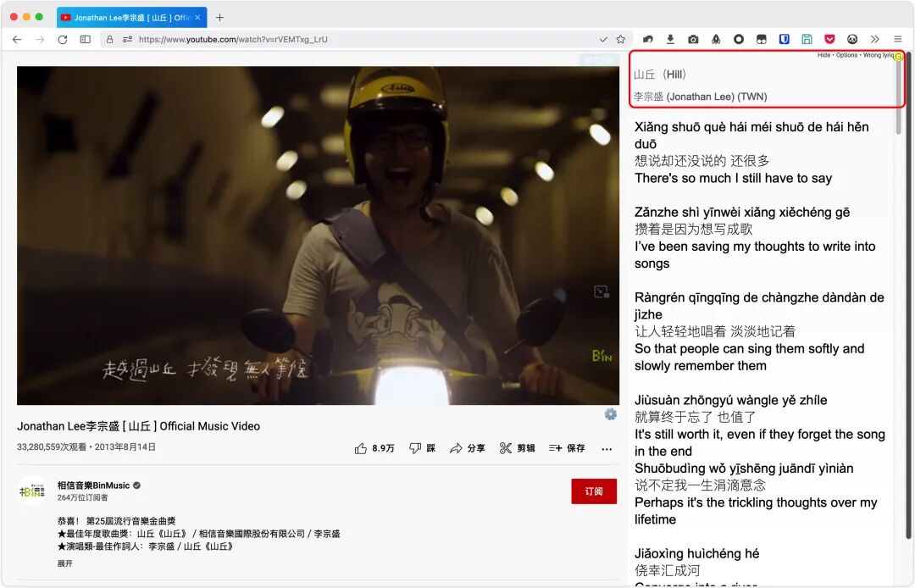
Task: Click the song title 山丘 (Hill) in the lyrics header
Action: (660, 74)
